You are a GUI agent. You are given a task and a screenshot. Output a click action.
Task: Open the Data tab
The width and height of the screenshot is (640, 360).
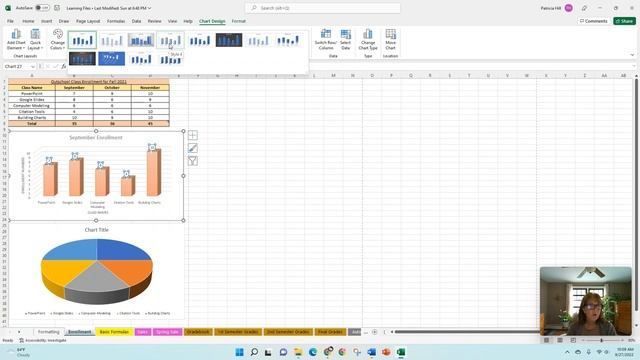click(x=136, y=21)
